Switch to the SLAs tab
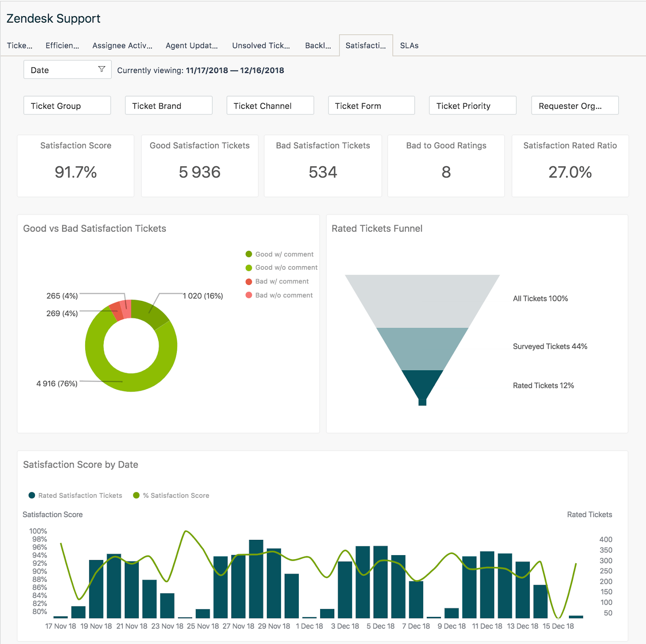The height and width of the screenshot is (644, 646). click(409, 46)
